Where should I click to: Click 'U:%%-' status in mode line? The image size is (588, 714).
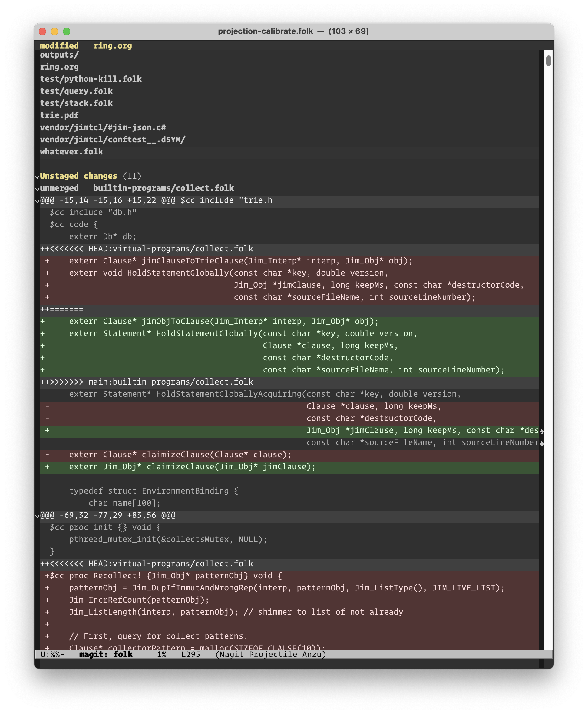(52, 654)
